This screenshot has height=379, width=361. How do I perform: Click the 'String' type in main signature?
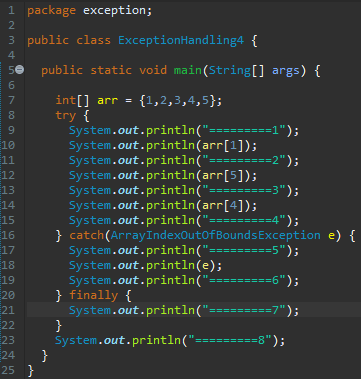click(x=230, y=70)
